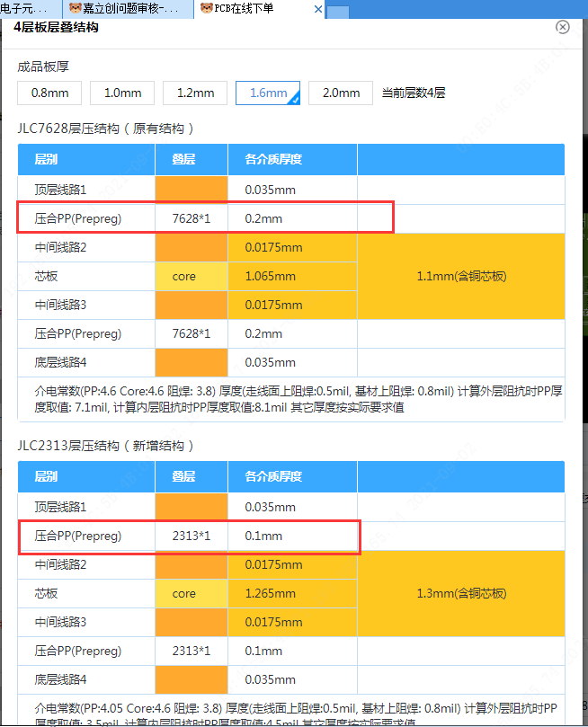Close the PCB在线下单 browser tab
588x727 pixels.
[x=316, y=8]
